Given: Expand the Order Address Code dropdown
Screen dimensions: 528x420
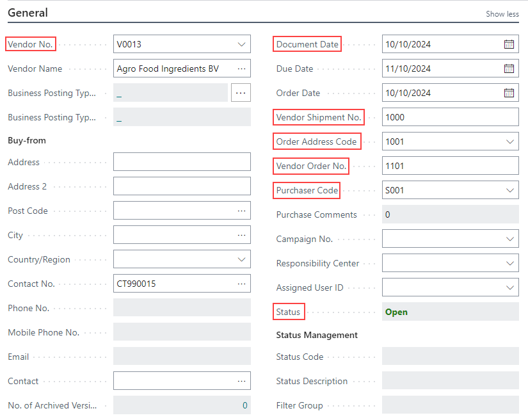Looking at the screenshot, I should [509, 141].
